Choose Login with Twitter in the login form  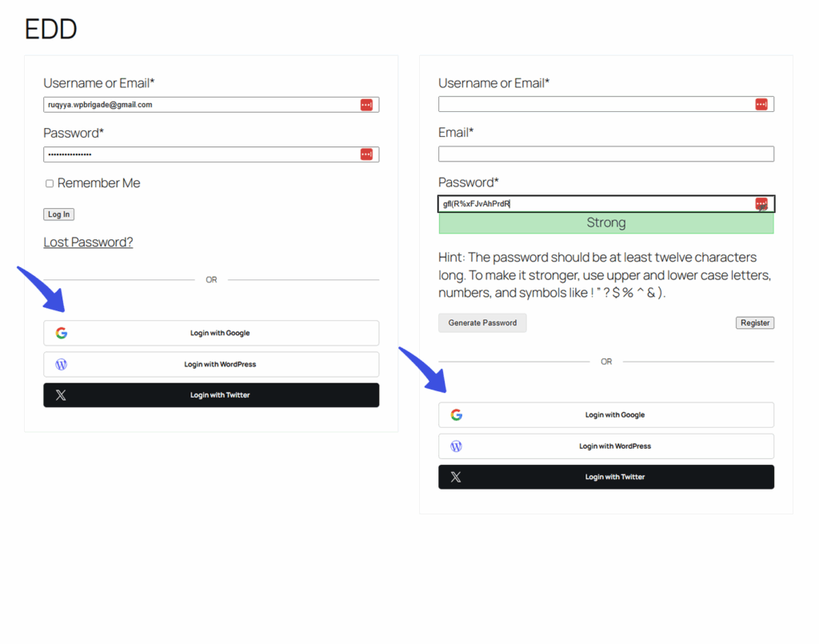(x=211, y=395)
